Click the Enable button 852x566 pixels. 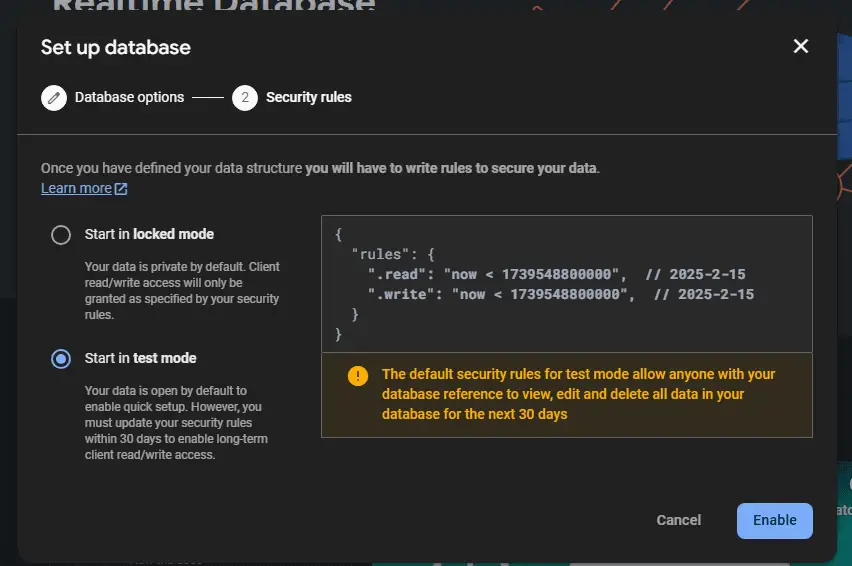[x=774, y=520]
